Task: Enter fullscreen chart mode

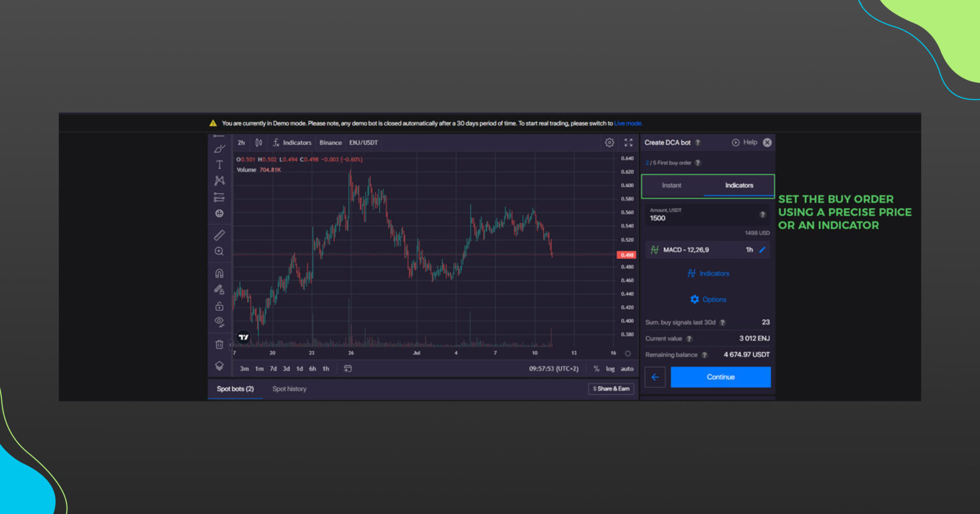Action: pos(628,143)
